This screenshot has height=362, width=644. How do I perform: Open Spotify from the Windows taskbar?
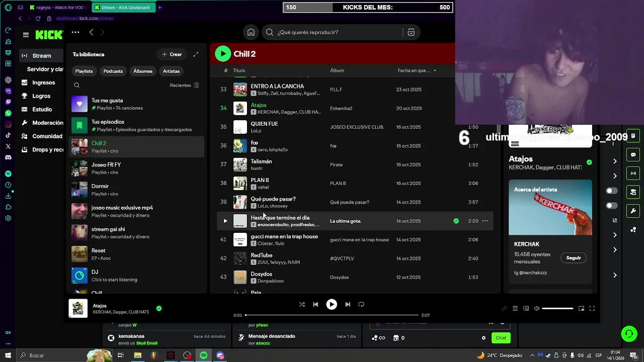204,355
